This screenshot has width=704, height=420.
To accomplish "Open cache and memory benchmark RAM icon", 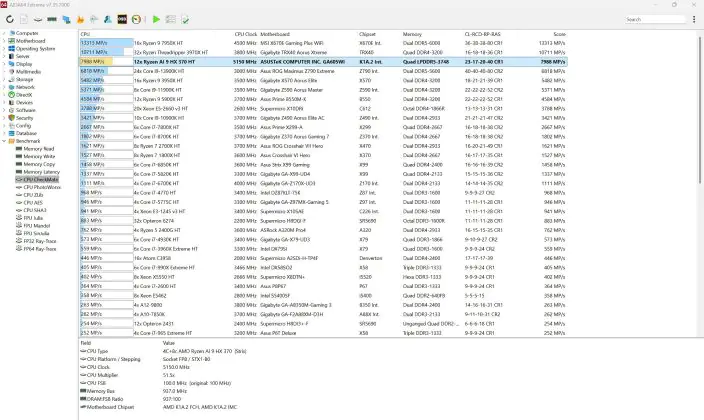I will pos(52,19).
